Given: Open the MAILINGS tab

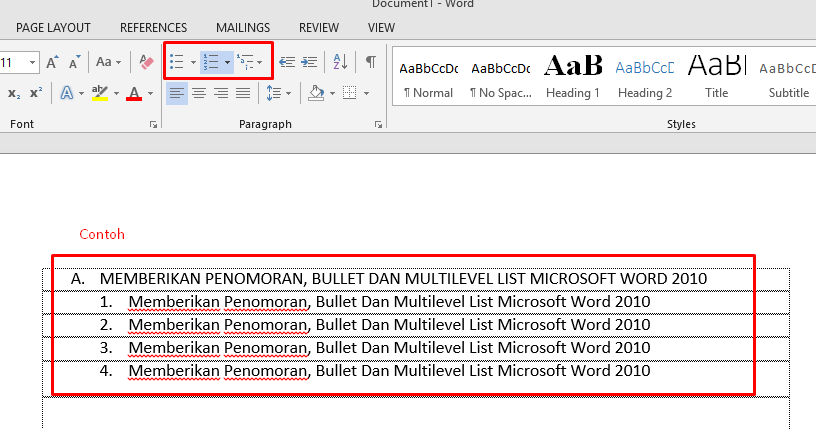Looking at the screenshot, I should point(243,28).
